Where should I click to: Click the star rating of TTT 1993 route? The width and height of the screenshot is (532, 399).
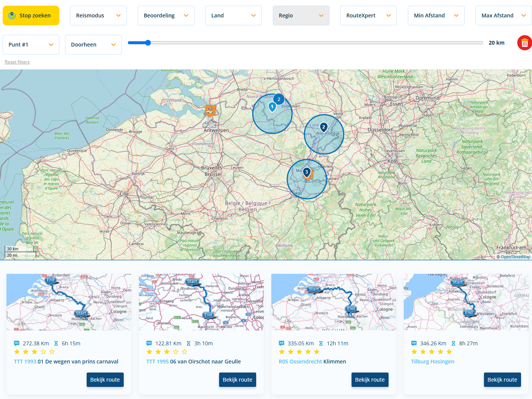34,352
